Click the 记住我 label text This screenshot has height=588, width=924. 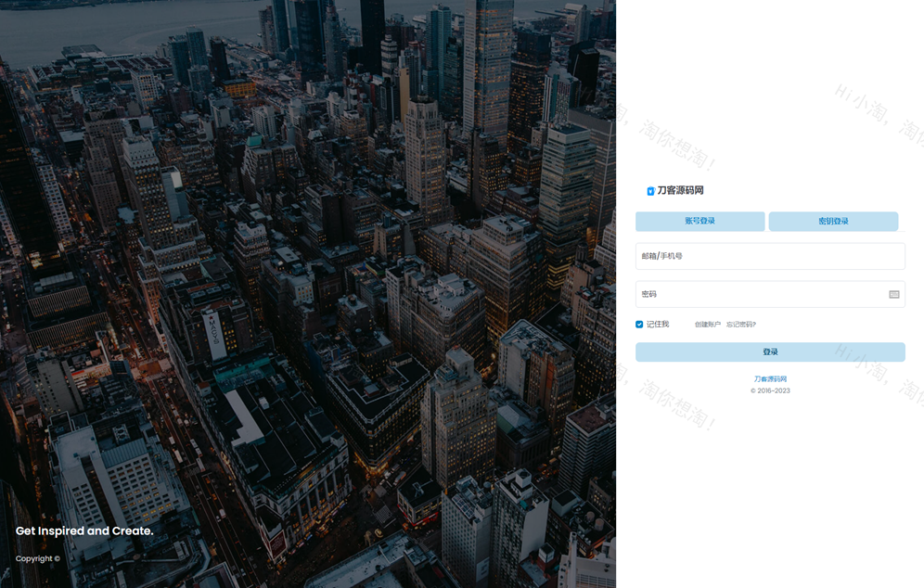pyautogui.click(x=658, y=324)
